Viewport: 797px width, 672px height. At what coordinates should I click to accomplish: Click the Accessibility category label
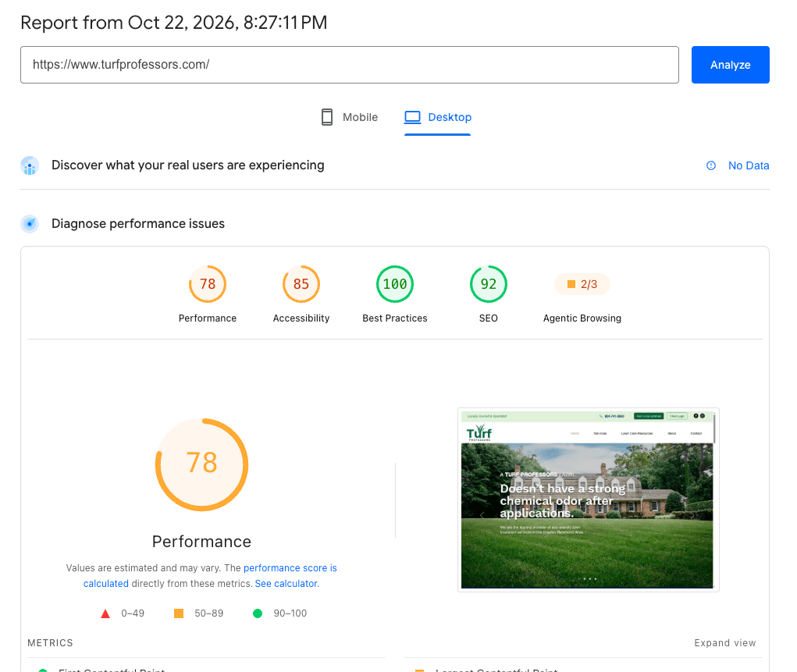[301, 318]
